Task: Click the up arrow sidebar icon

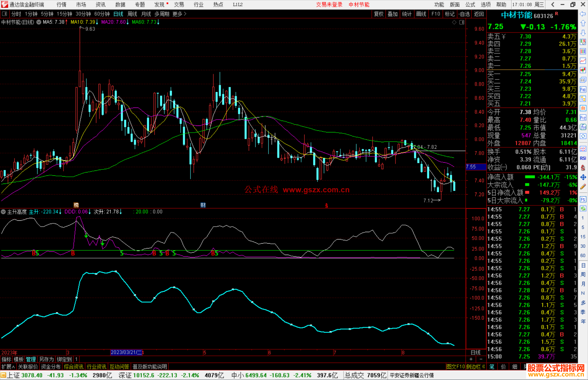Action: [583, 23]
